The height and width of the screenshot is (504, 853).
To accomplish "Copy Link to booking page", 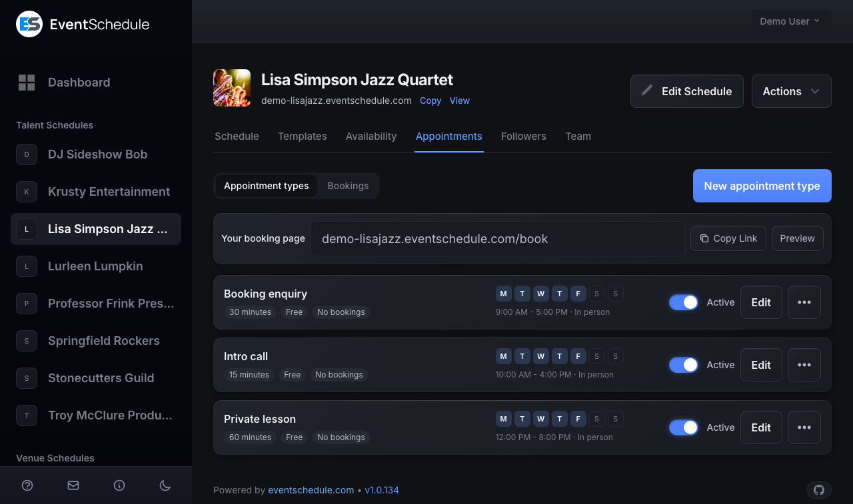I will [x=728, y=238].
